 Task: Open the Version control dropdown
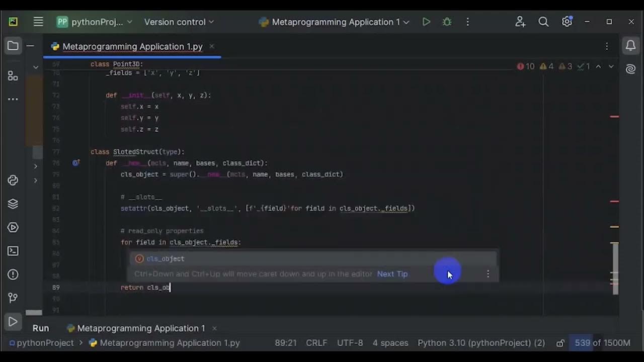(x=179, y=22)
